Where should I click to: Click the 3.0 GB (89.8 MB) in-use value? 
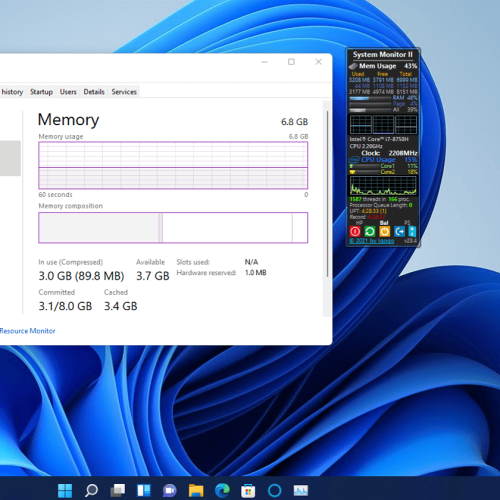coord(81,276)
